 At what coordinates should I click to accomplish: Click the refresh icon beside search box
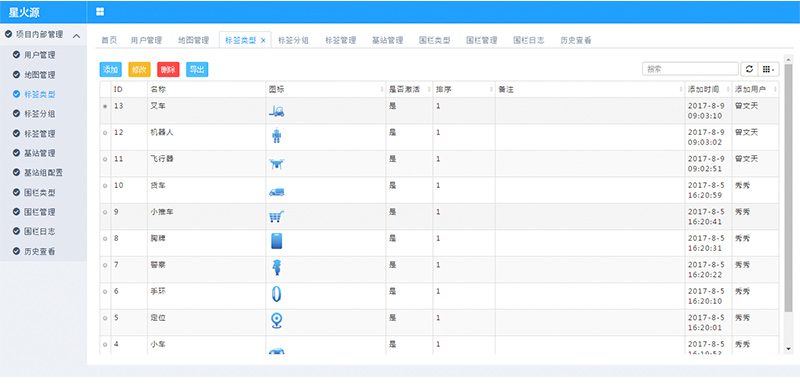point(749,69)
